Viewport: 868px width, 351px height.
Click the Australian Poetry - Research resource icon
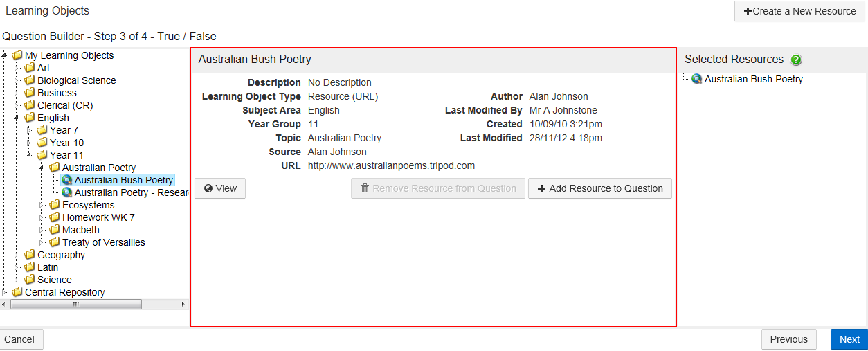click(67, 192)
